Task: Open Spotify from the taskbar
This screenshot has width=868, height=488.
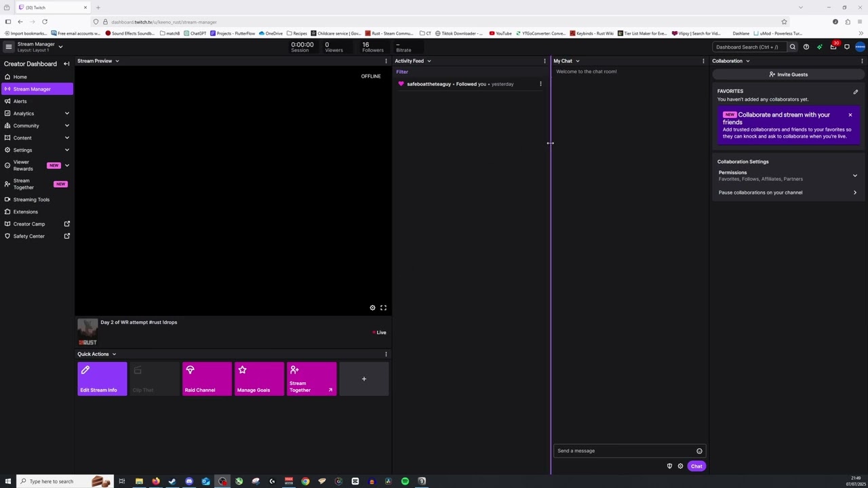Action: (405, 481)
